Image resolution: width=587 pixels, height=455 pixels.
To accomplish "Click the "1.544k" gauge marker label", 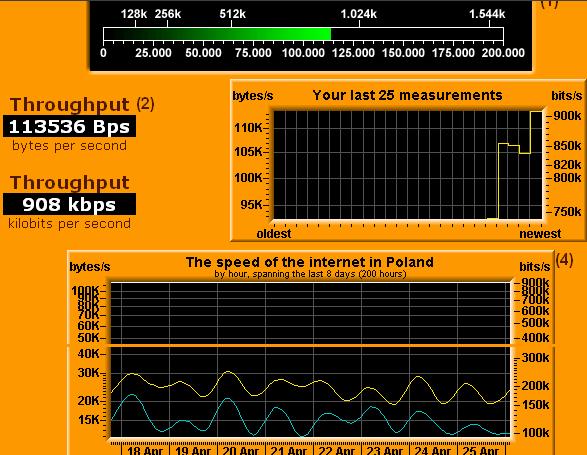I will tap(487, 14).
